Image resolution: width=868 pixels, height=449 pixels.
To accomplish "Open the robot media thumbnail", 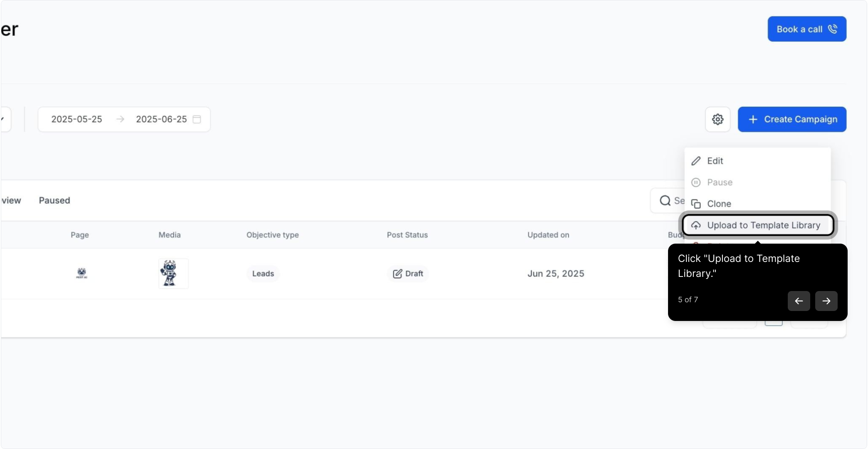I will [x=173, y=274].
